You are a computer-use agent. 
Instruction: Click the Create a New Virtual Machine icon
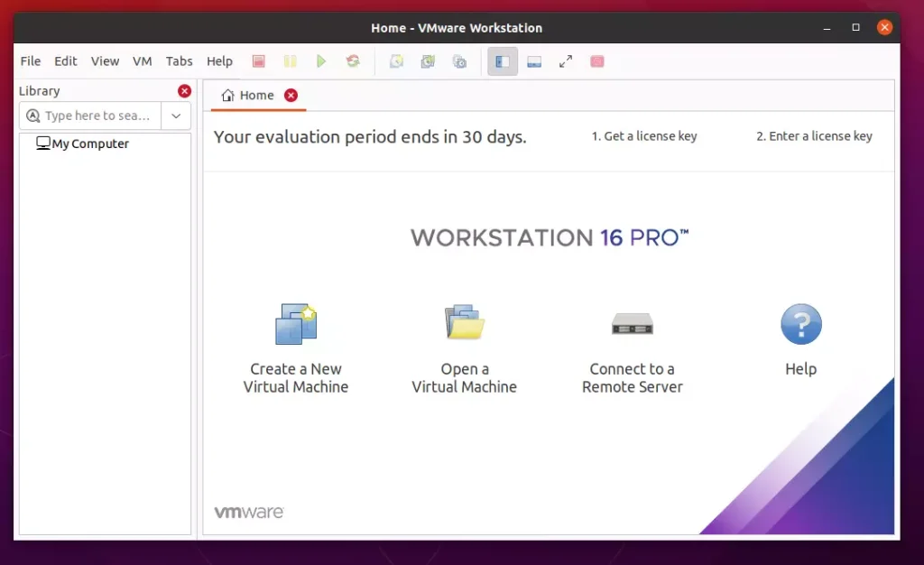(x=296, y=323)
